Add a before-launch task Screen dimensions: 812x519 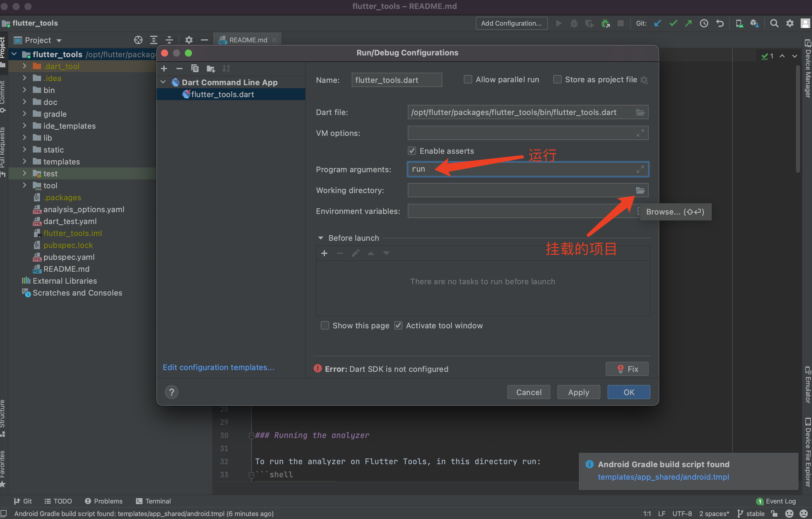(x=324, y=253)
